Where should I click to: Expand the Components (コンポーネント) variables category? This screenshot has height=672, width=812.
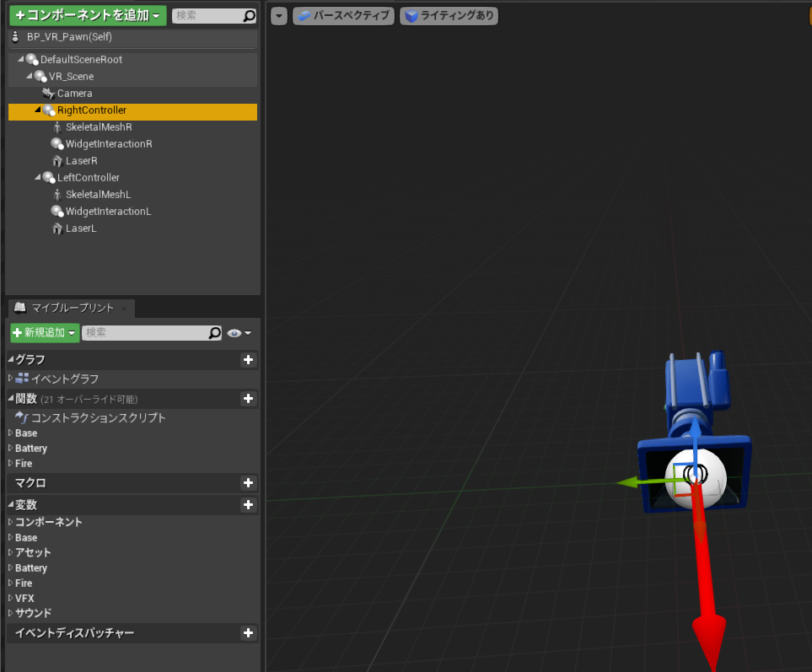point(10,522)
